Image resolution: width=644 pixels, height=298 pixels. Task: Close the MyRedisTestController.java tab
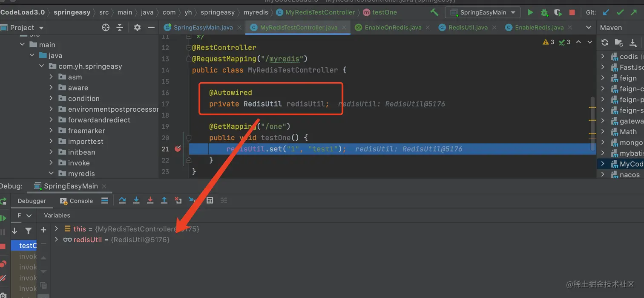pos(344,27)
